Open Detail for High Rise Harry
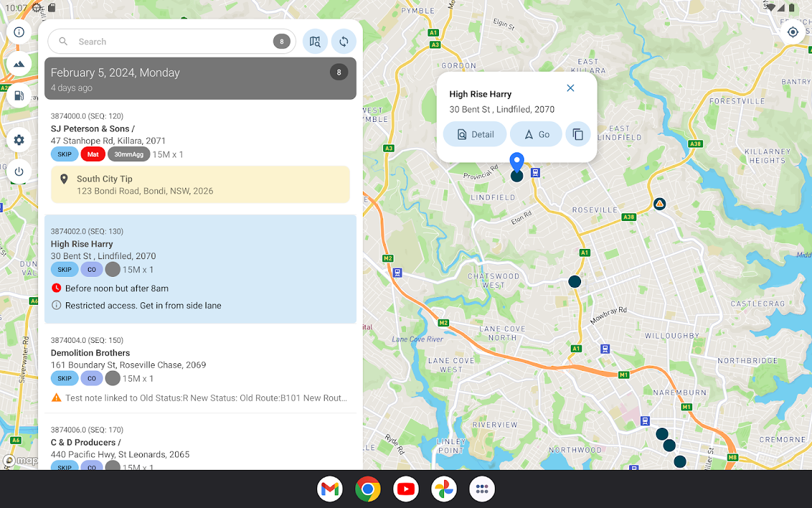 475,135
